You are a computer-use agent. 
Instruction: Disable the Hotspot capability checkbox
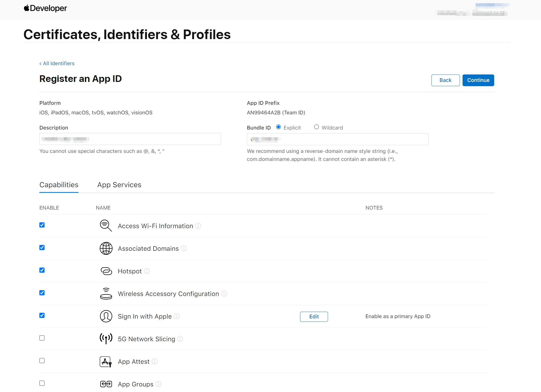(x=42, y=270)
